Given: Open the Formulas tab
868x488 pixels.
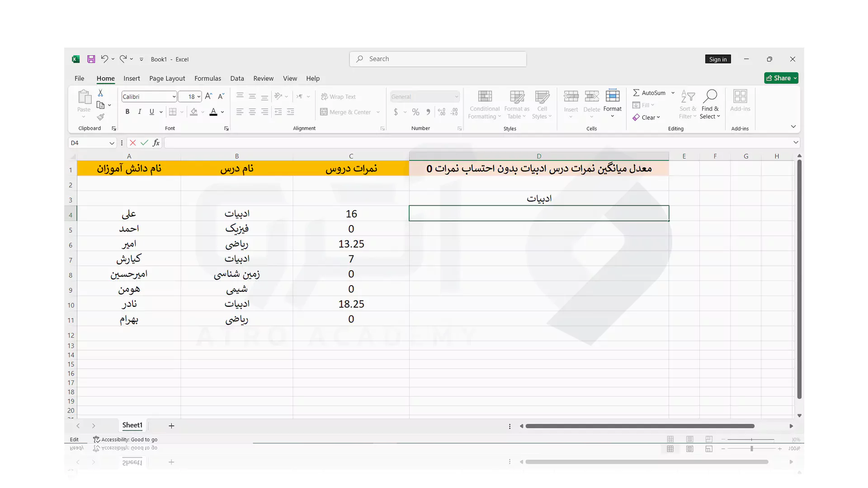Looking at the screenshot, I should click(208, 78).
